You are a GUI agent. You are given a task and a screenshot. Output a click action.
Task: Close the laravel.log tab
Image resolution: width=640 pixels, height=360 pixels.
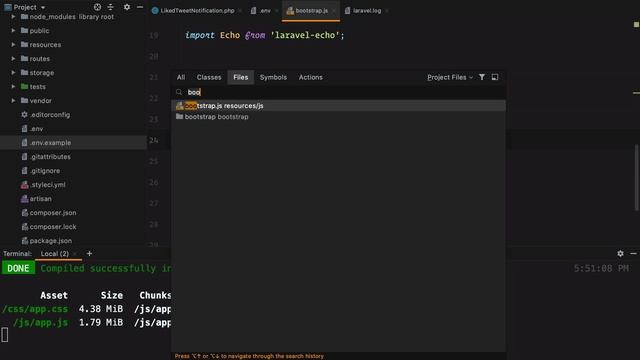(x=387, y=11)
